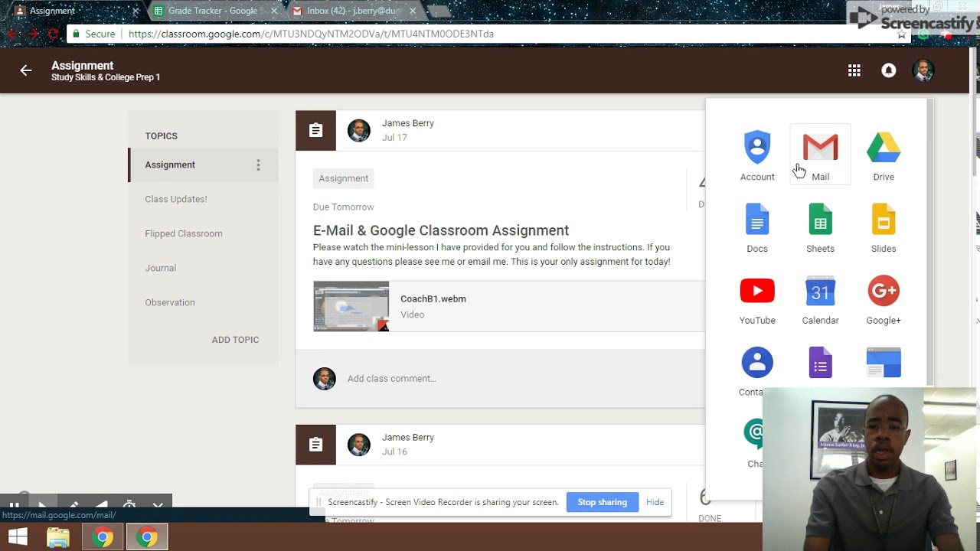Click Due Tomorrow text in first post

click(x=343, y=207)
